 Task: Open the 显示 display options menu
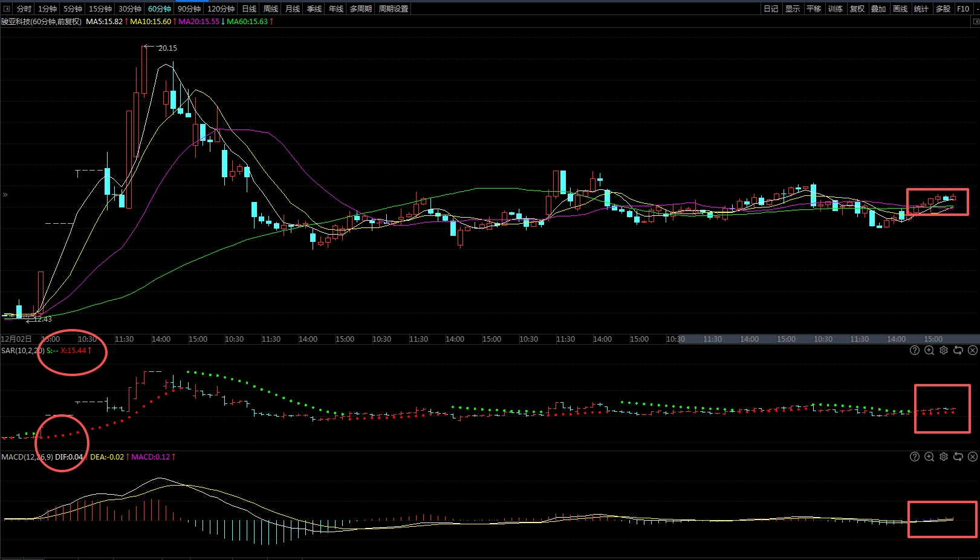pyautogui.click(x=792, y=8)
